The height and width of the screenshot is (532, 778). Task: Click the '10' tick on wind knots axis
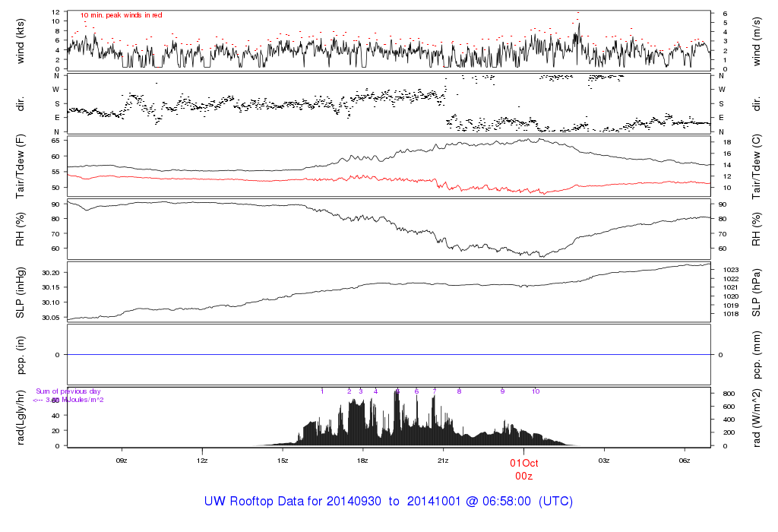point(55,21)
